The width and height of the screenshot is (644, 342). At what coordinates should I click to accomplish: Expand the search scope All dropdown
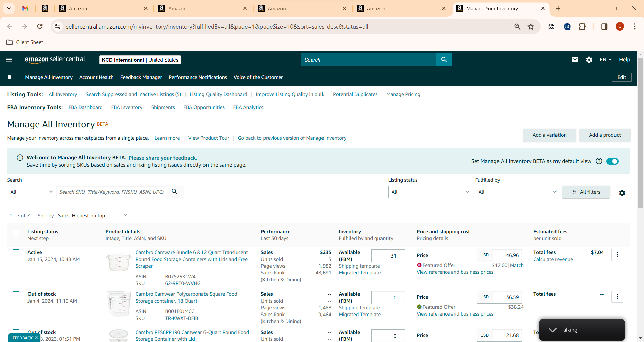[32, 192]
